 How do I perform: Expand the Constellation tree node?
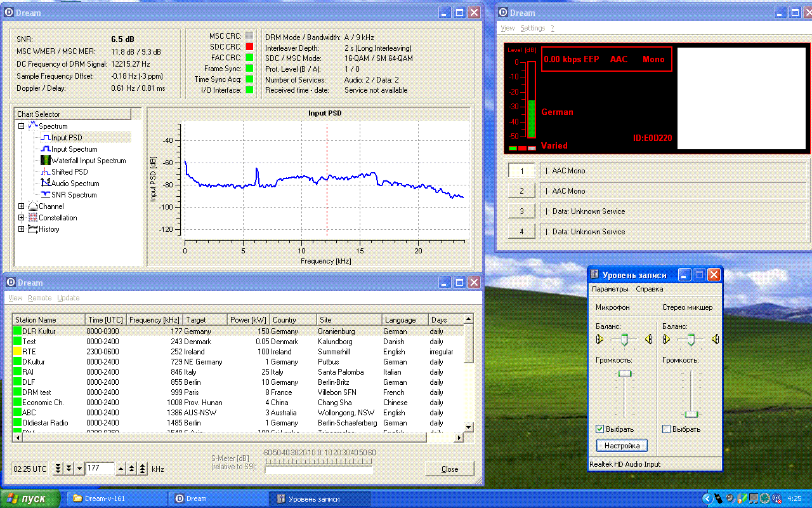click(21, 218)
